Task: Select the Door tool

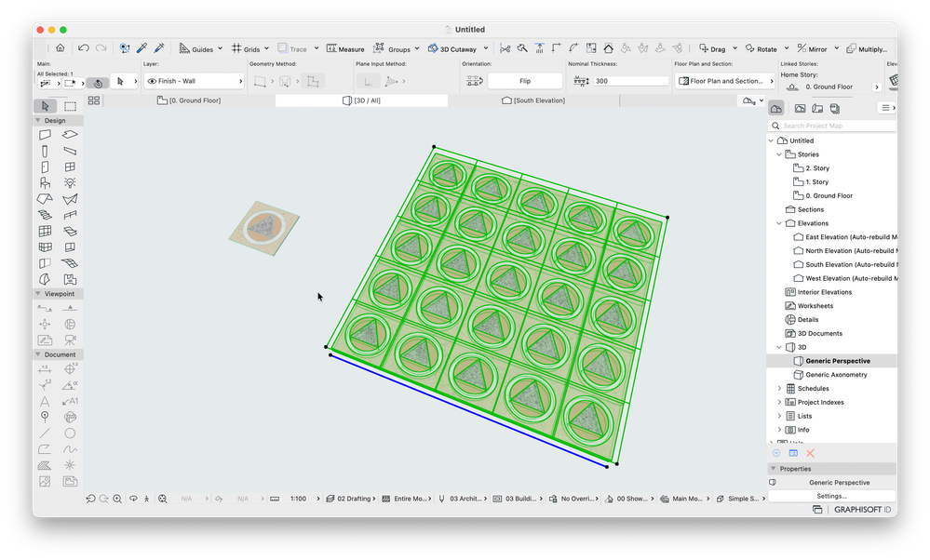Action: tap(45, 167)
